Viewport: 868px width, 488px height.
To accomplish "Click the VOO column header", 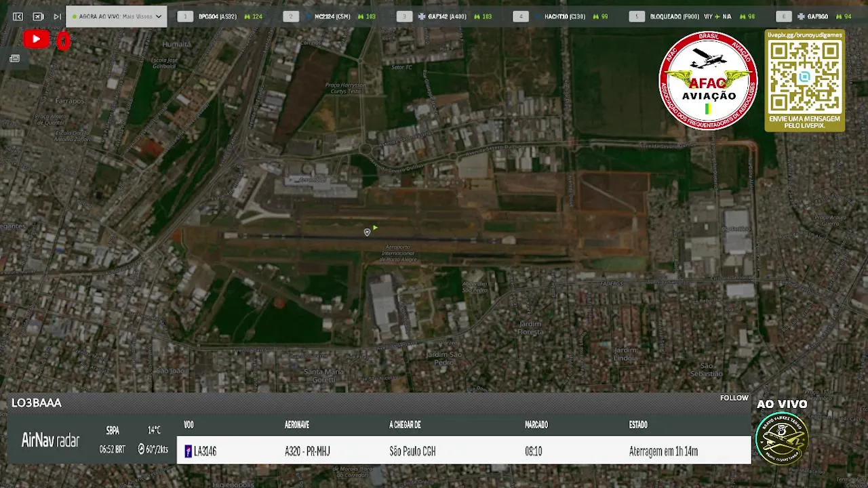I will coord(189,425).
